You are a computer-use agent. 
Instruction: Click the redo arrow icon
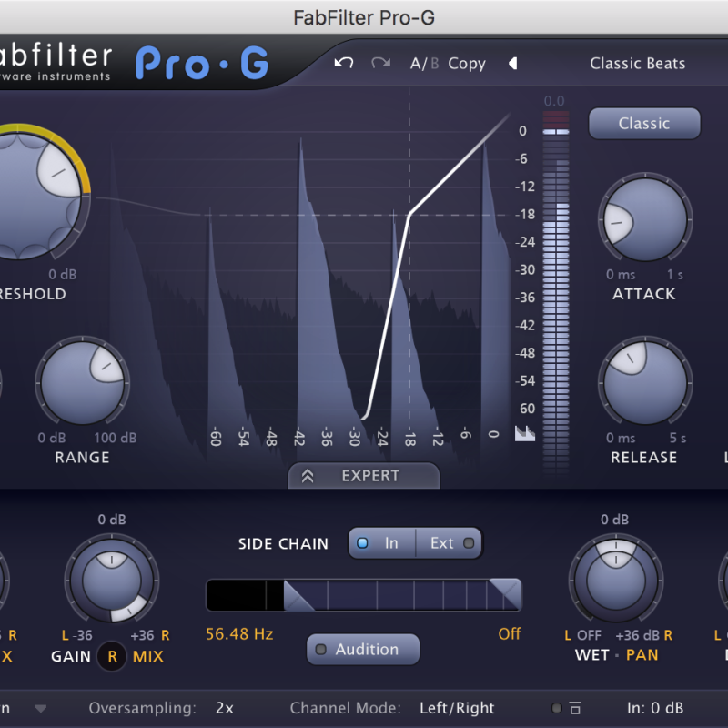[380, 63]
